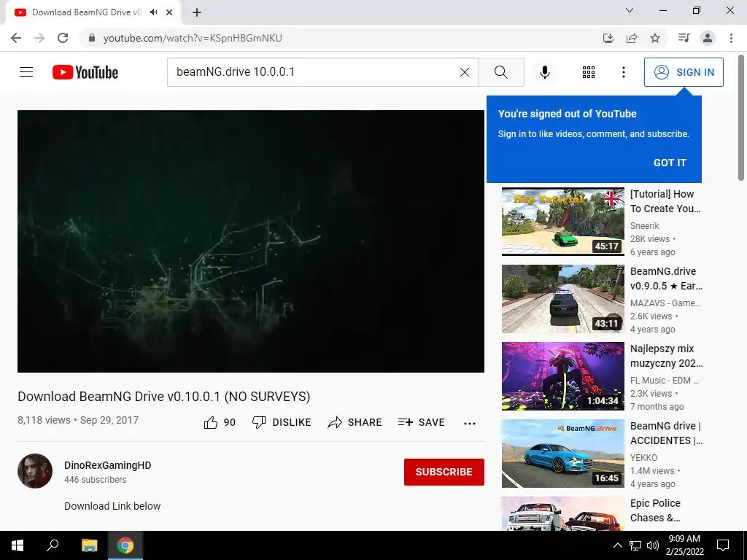Open the YouTube guide hamburger menu

click(x=26, y=72)
